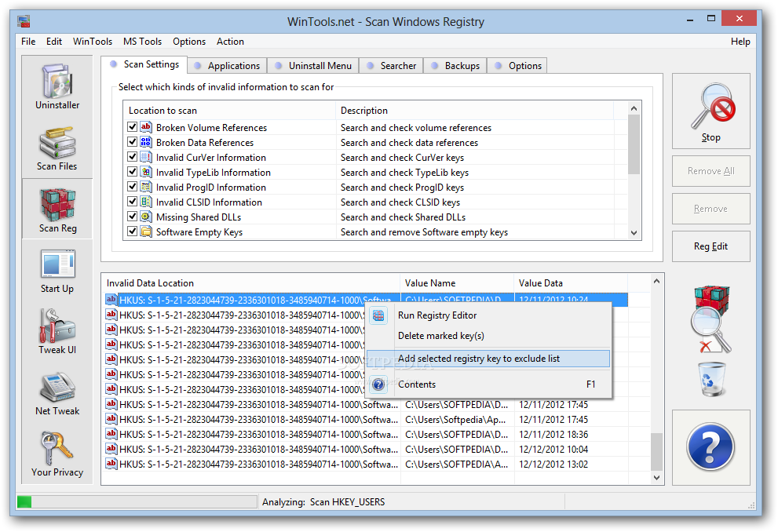Open the Your Privacy tool
The width and height of the screenshot is (778, 532).
pos(57,454)
